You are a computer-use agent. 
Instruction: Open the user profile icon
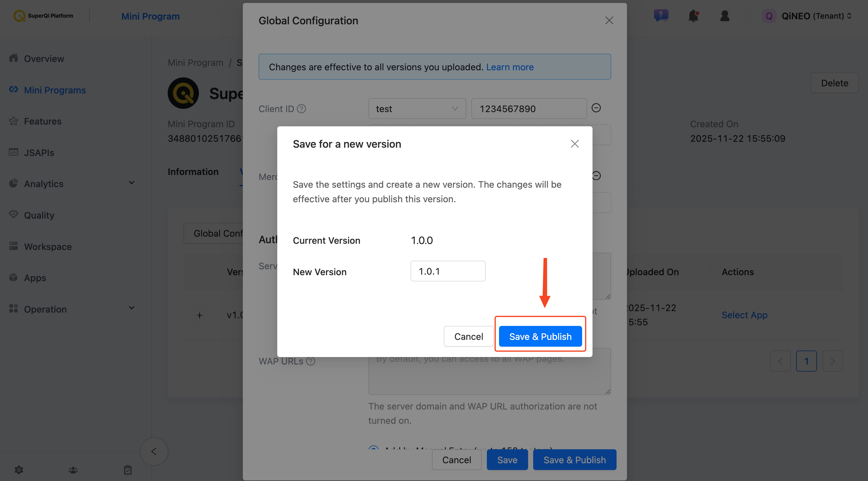pyautogui.click(x=725, y=15)
